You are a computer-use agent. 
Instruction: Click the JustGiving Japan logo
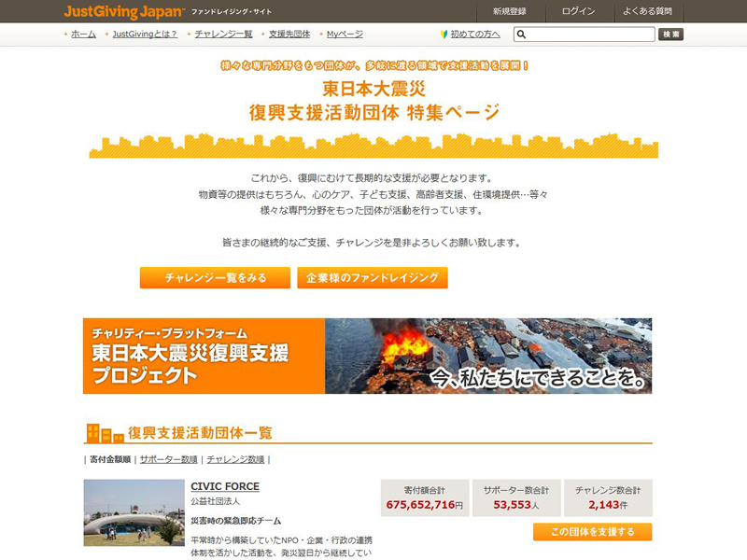pos(120,11)
